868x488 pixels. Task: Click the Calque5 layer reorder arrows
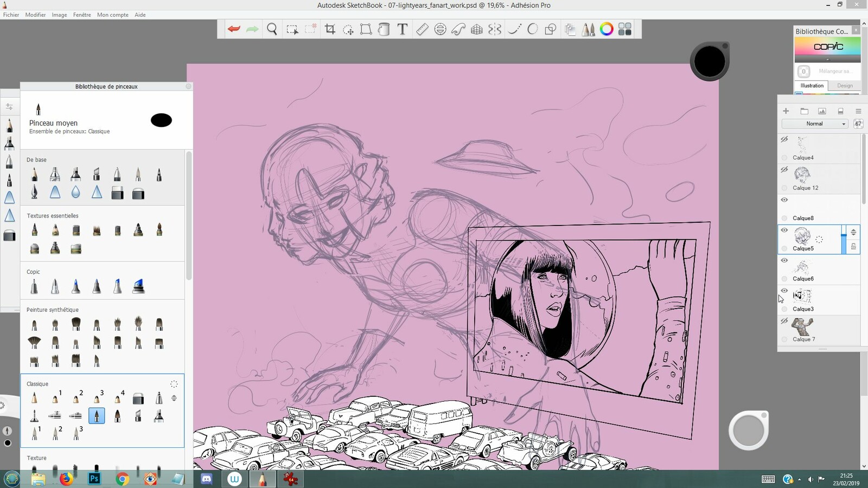[x=853, y=232]
